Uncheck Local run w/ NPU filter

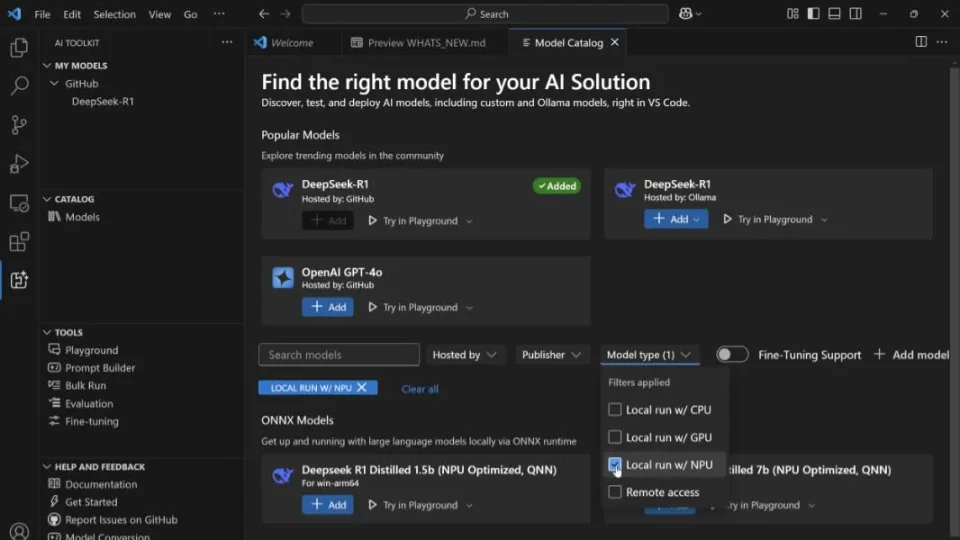(x=615, y=465)
